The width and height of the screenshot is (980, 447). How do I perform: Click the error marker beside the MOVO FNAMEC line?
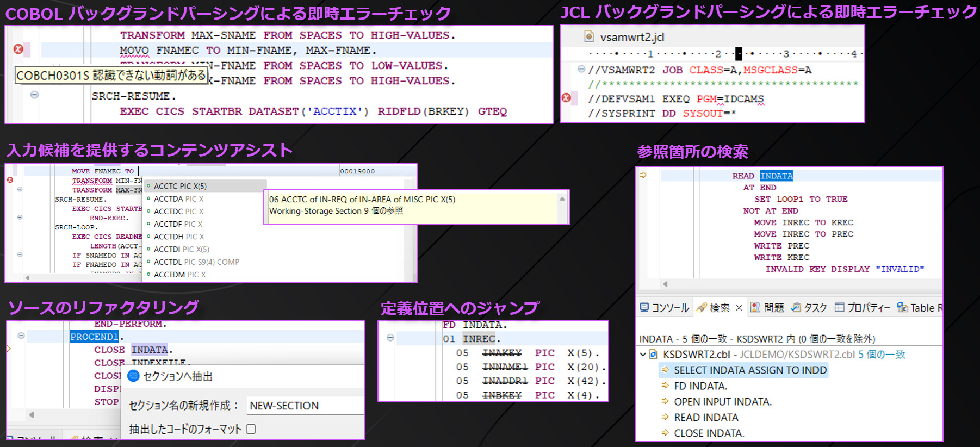(18, 49)
